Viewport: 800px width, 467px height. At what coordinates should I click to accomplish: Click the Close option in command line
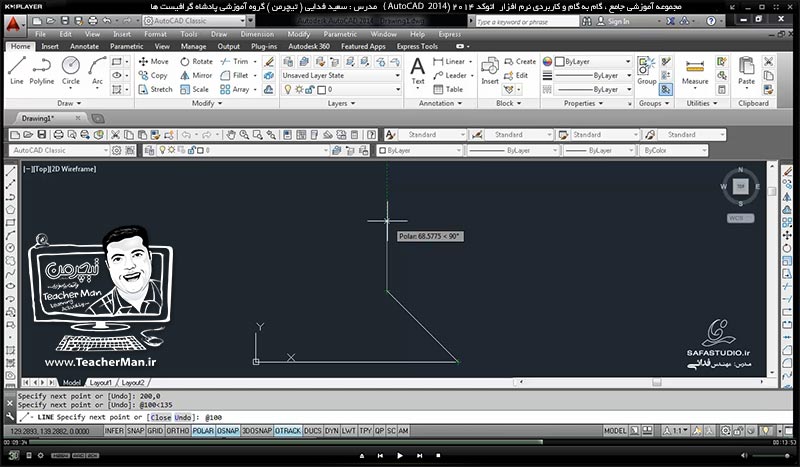coord(160,417)
